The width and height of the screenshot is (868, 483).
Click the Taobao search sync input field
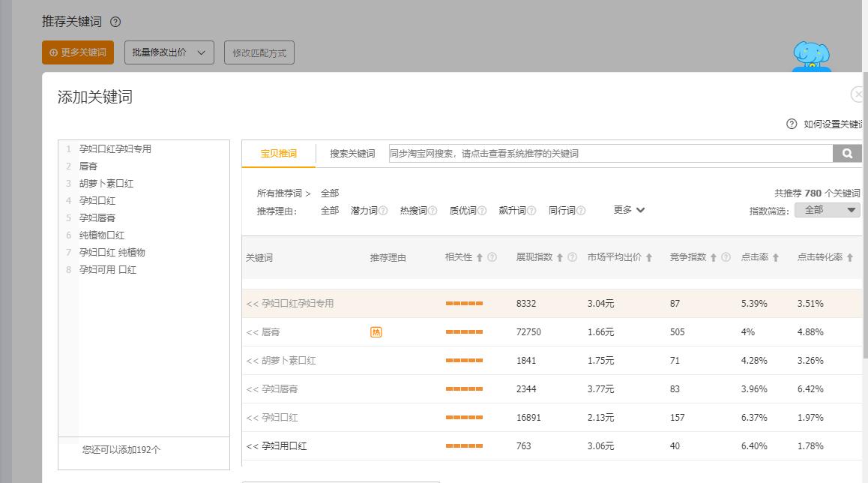coord(600,153)
